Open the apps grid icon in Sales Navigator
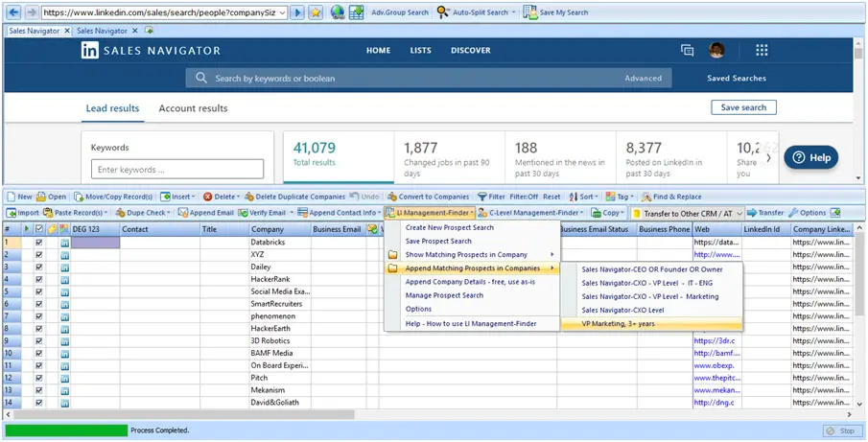Viewport: 868px width, 442px height. (762, 51)
